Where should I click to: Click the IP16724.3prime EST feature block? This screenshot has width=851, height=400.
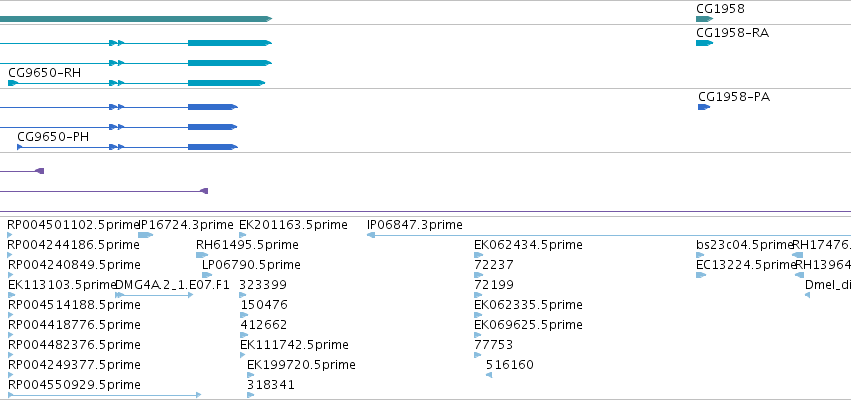(x=145, y=235)
